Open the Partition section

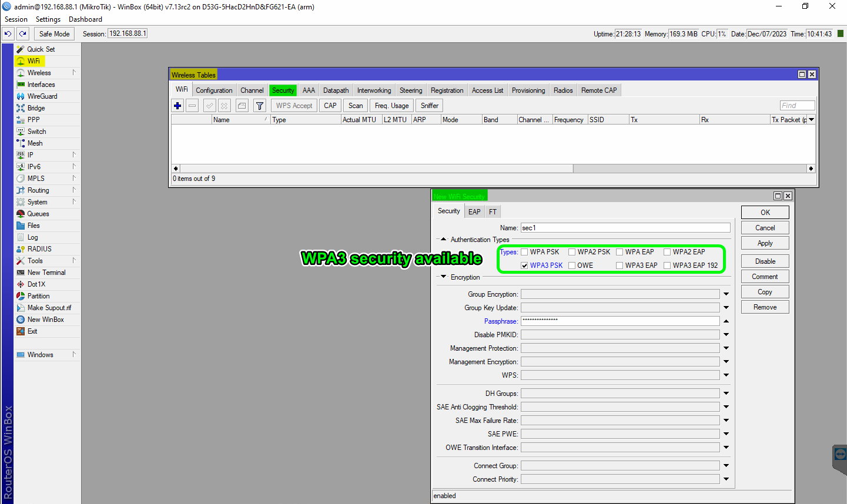click(x=38, y=296)
